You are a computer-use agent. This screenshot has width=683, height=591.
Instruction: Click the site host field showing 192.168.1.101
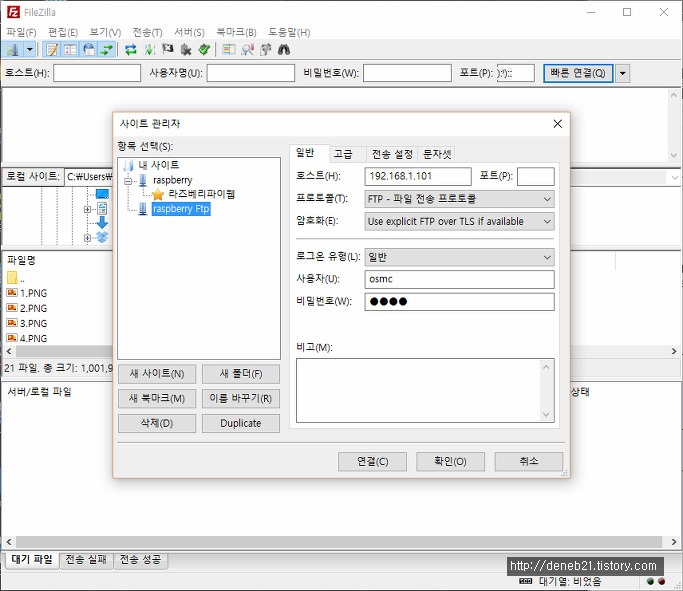[x=418, y=176]
